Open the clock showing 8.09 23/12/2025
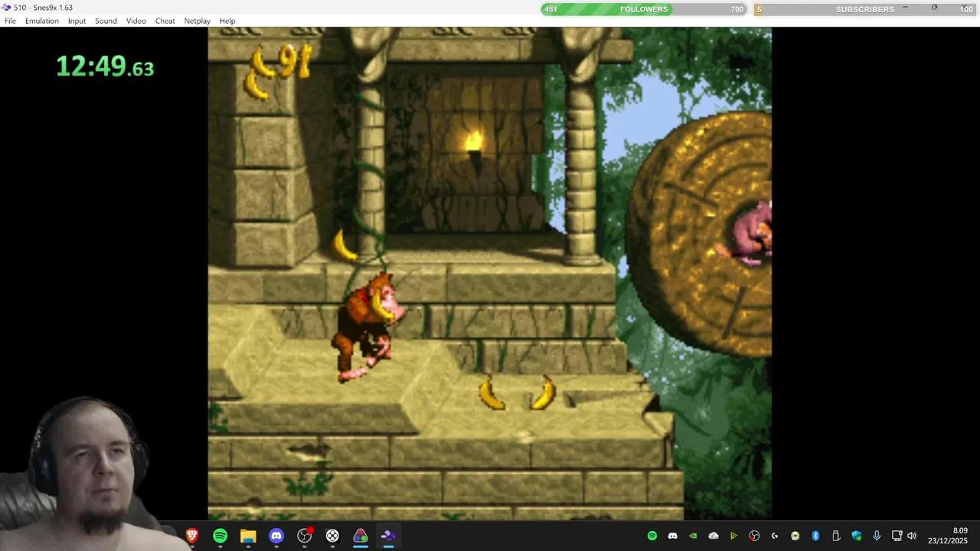 tap(949, 536)
